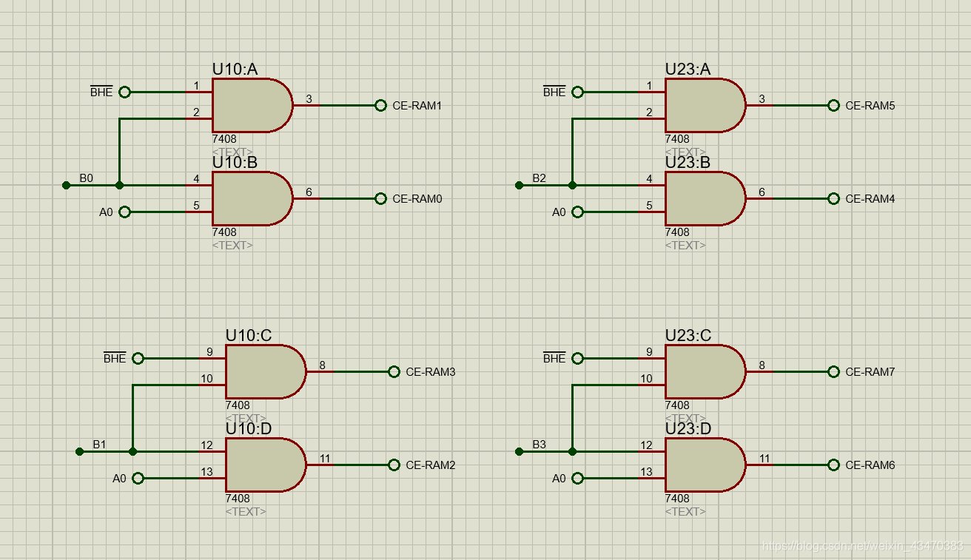Click the U23:B reference label text
Image resolution: width=971 pixels, height=560 pixels.
click(x=688, y=162)
